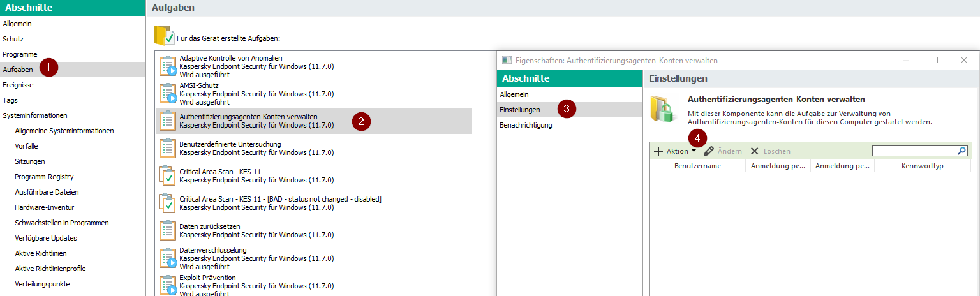Screen dimensions: 980x296
Task: Open Systeminformationen section in sidebar
Action: coord(35,115)
